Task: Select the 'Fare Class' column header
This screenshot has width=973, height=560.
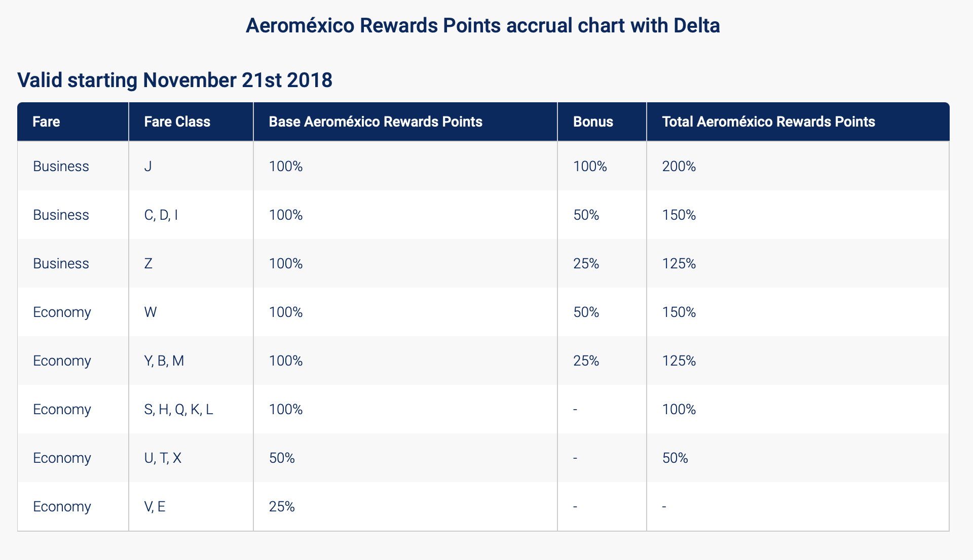Action: [x=177, y=122]
